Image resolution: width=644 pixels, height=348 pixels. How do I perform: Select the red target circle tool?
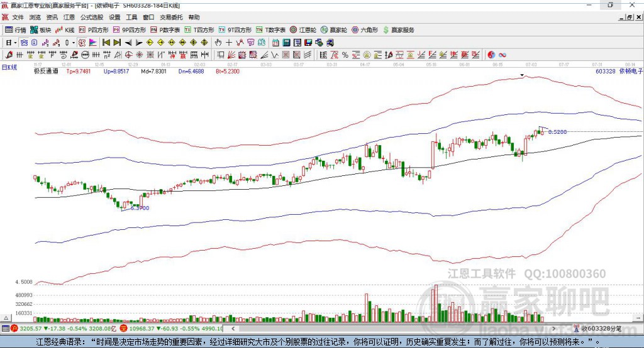tap(128, 55)
